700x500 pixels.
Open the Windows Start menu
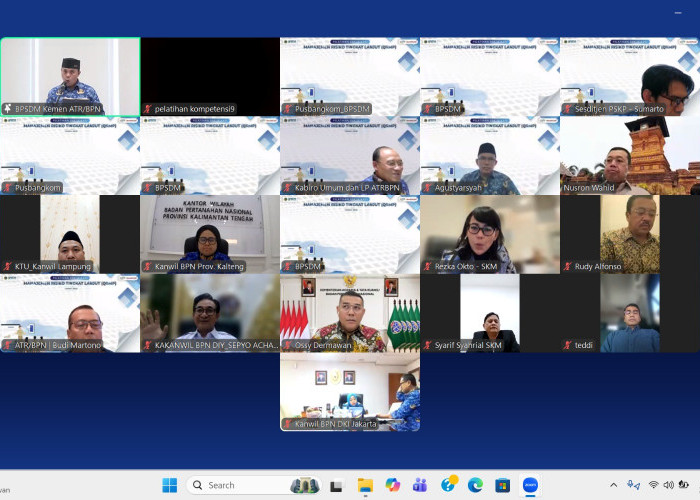click(x=169, y=485)
